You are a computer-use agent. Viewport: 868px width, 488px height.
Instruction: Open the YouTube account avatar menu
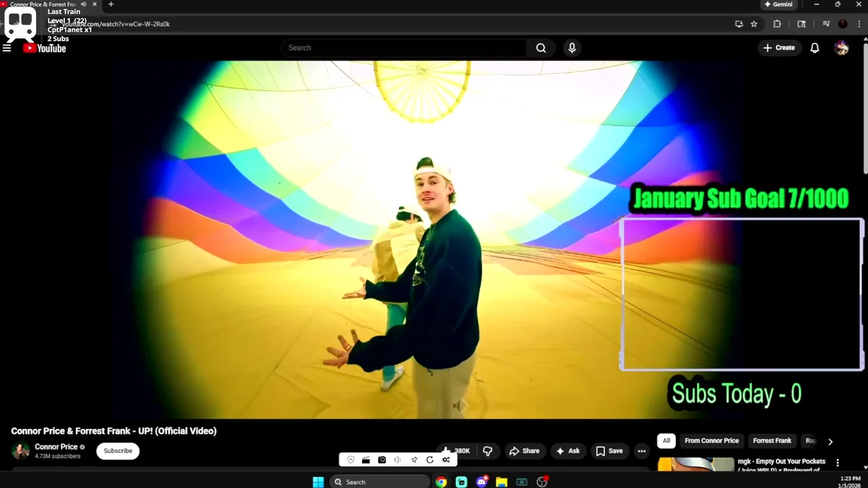pos(842,48)
